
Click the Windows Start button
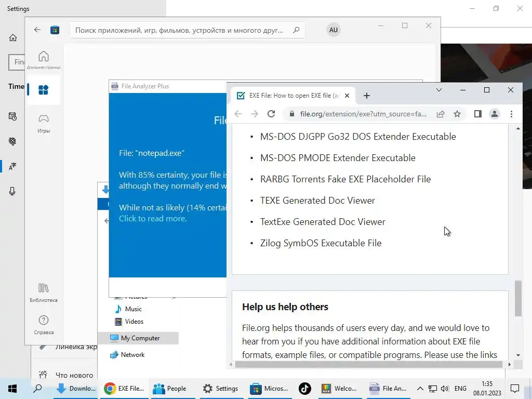click(x=12, y=389)
